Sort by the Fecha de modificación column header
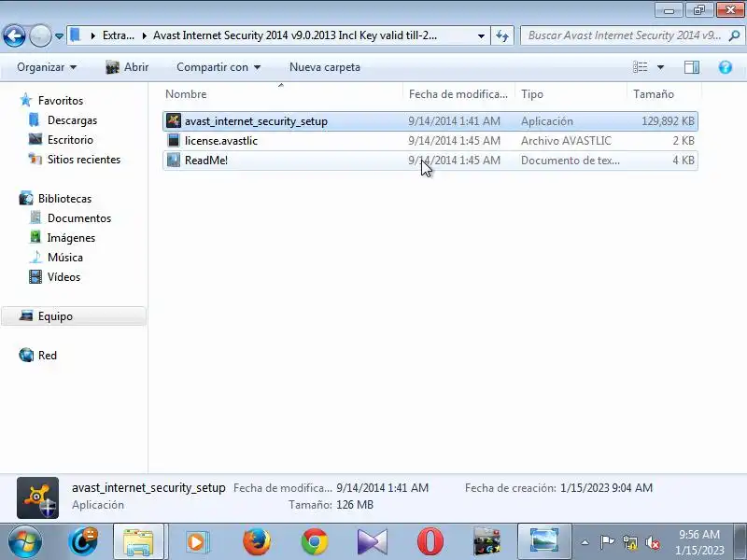This screenshot has height=560, width=747. (x=458, y=94)
